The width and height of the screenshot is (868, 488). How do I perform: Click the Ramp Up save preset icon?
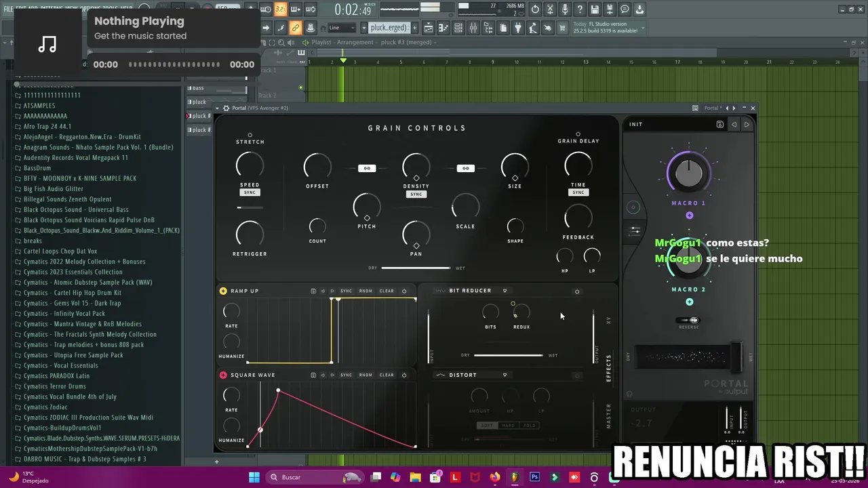tap(313, 291)
